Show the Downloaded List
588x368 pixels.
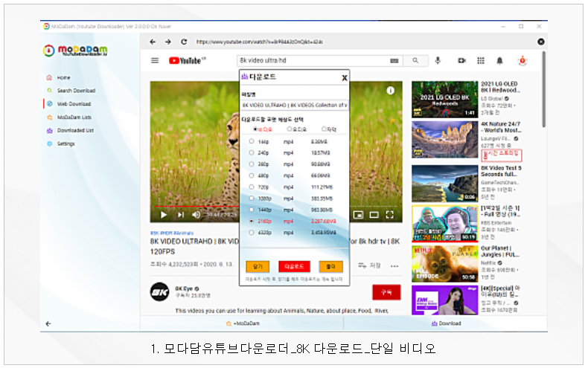coord(71,130)
